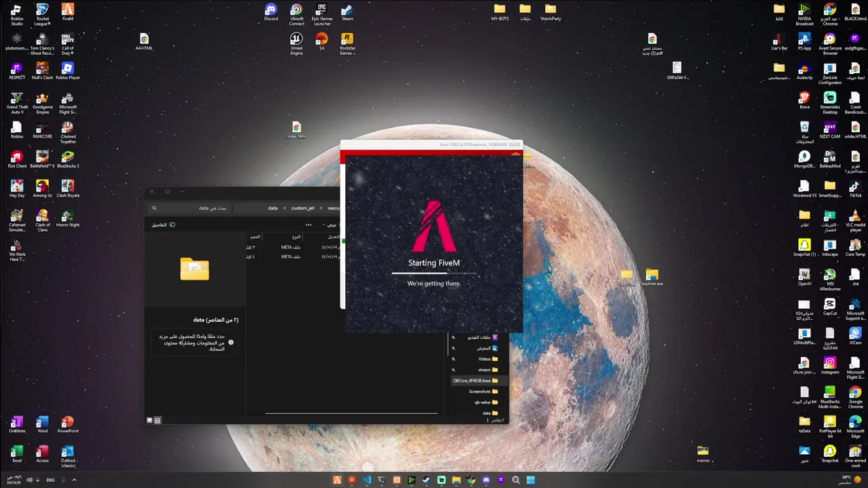
Task: Open the Clash Royale desktop shortcut
Action: (67, 189)
